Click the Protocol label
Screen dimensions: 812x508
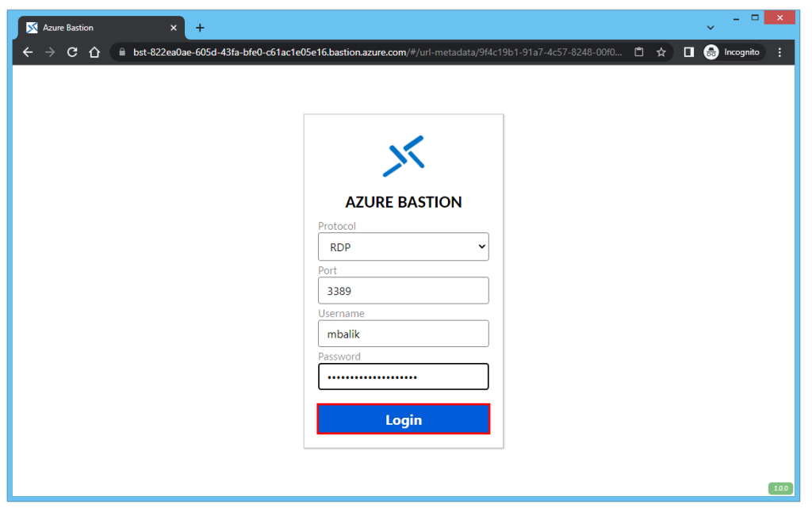point(336,226)
